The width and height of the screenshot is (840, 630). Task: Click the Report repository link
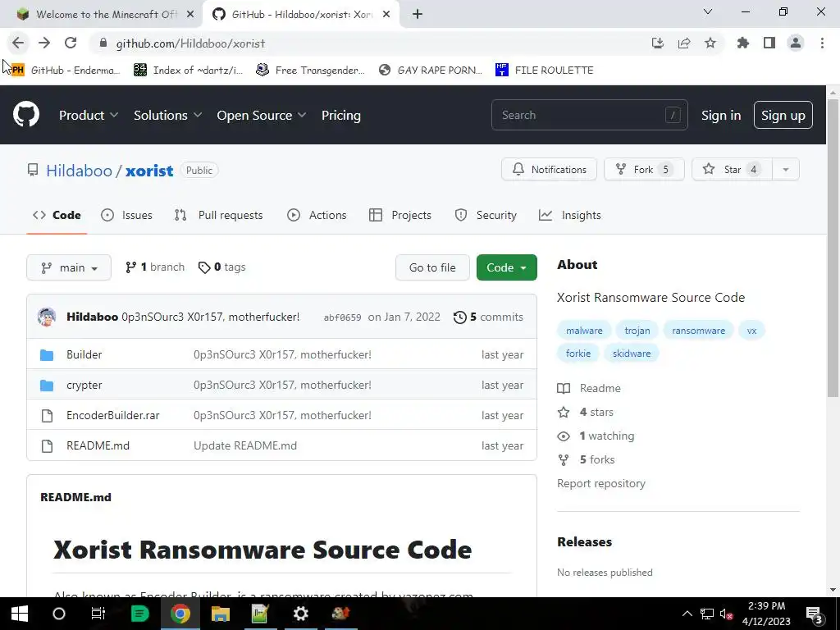pos(601,483)
